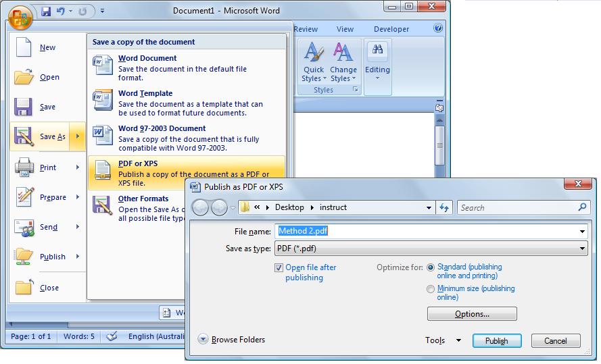Click the Words: 5 status bar count
The image size is (601, 364).
[x=78, y=336]
